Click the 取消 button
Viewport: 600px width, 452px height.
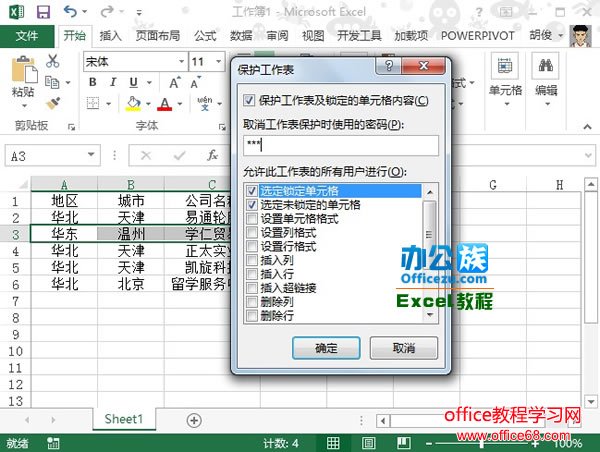(404, 348)
